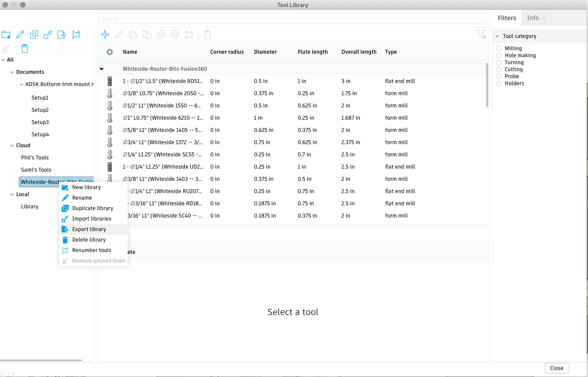588x377 pixels.
Task: Open the Sami's Tools cloud library
Action: click(36, 170)
